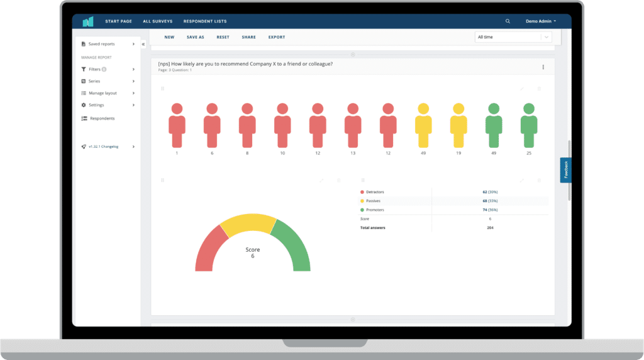
Task: Click the Settings gear icon in sidebar
Action: point(84,105)
